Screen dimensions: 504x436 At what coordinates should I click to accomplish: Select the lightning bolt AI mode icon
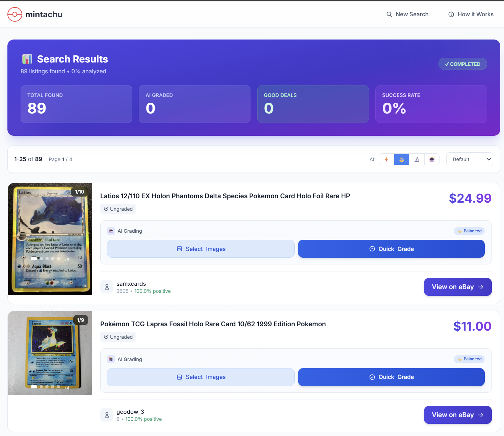(386, 159)
